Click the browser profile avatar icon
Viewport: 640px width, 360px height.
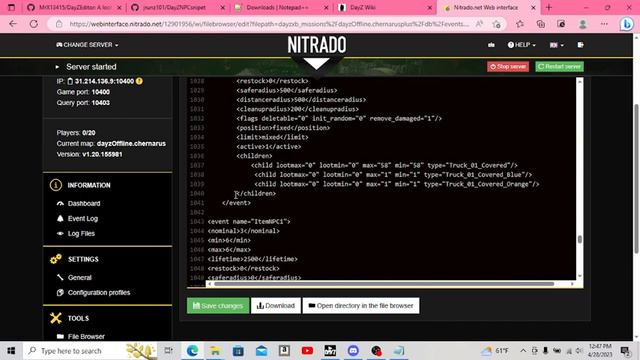[x=582, y=24]
